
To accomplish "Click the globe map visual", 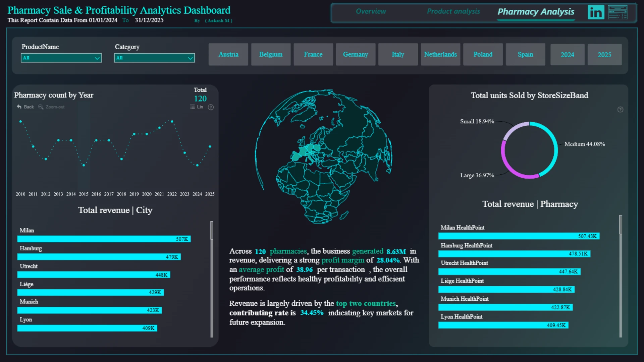I will coord(323,157).
